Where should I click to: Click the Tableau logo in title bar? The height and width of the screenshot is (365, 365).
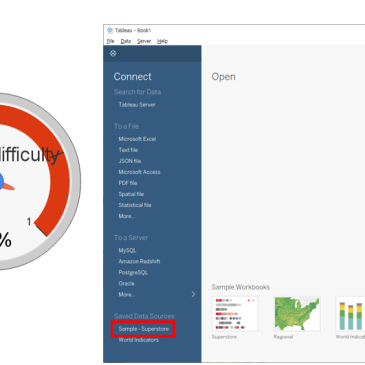click(x=110, y=30)
